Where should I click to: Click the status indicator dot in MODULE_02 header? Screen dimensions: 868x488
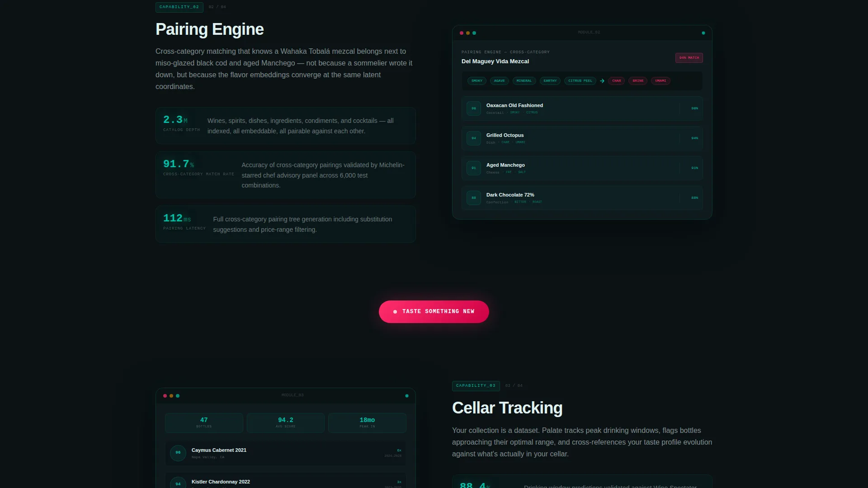(703, 33)
